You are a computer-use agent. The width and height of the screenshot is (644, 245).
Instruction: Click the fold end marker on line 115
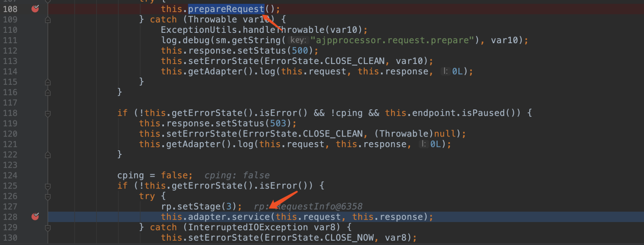click(x=48, y=82)
